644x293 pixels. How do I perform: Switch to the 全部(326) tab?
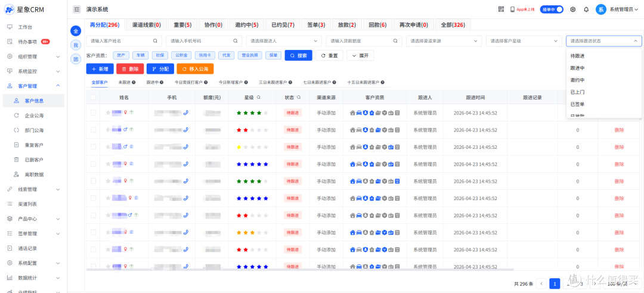[x=453, y=25]
